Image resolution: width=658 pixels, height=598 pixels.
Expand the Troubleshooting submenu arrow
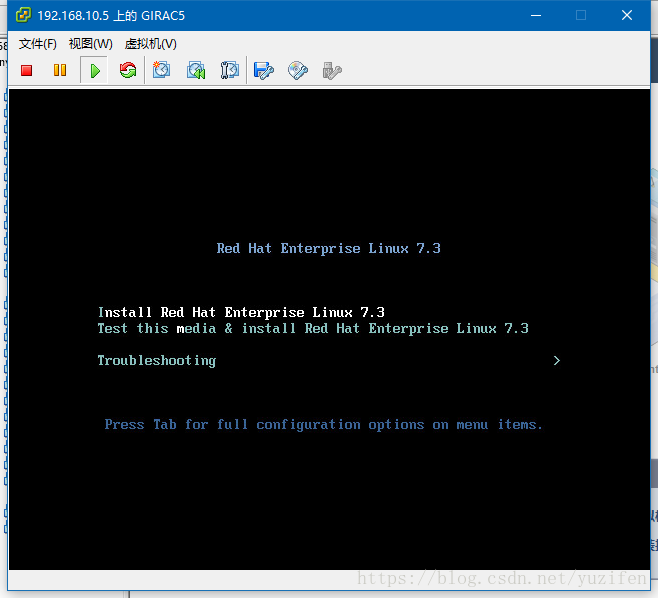pyautogui.click(x=556, y=360)
